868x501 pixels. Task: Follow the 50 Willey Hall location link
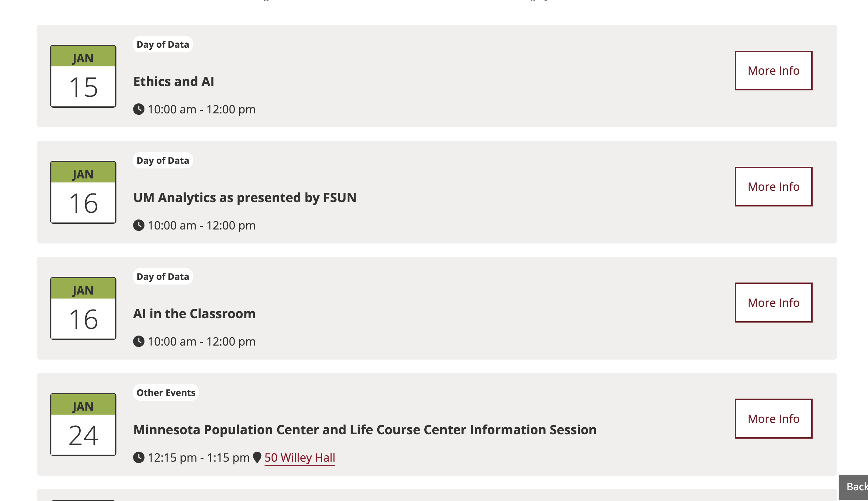300,457
